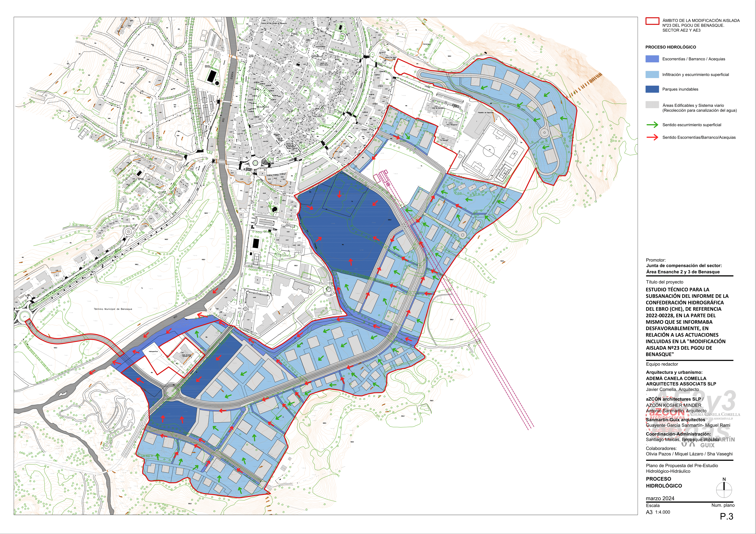This screenshot has height=534, width=756.
Task: Click the Infiltración y escurrimiento superficial light blue swatch
Action: coord(652,74)
